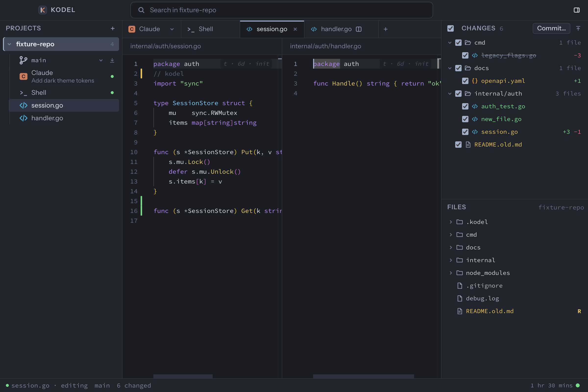Viewport: 588px width, 392px height.
Task: Click the push arrow icon next to Commit
Action: 578,28
